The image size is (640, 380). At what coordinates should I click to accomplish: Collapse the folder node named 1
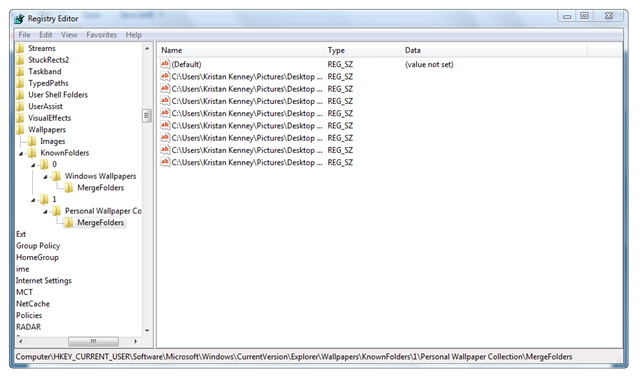tap(33, 200)
